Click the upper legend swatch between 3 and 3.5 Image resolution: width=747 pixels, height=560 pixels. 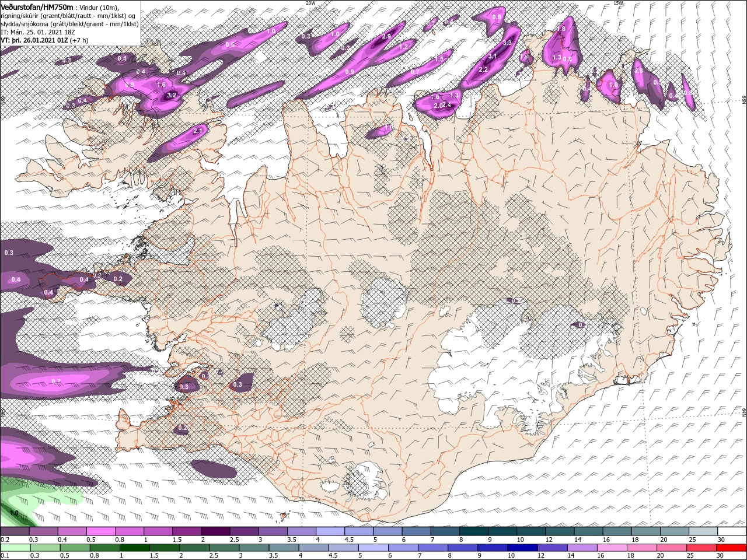pos(273,531)
